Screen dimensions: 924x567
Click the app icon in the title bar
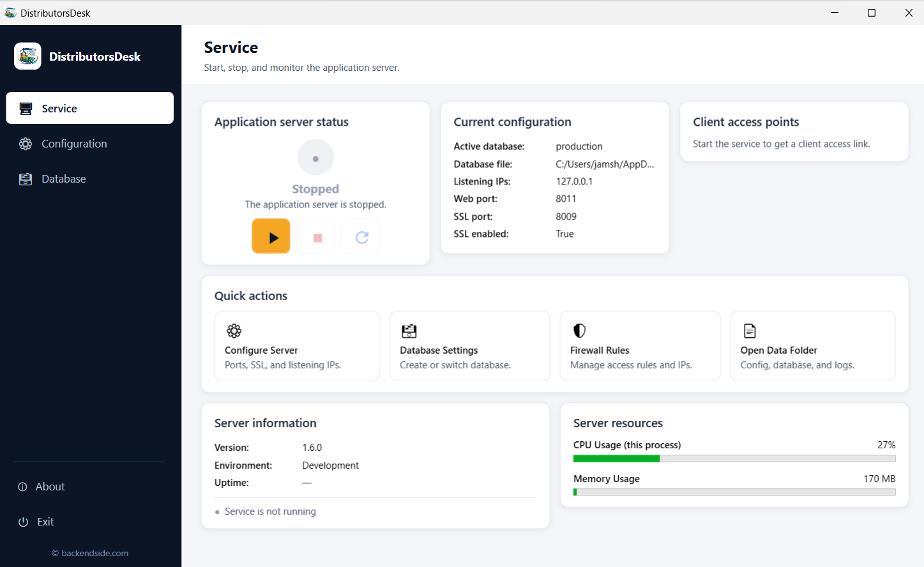(11, 13)
